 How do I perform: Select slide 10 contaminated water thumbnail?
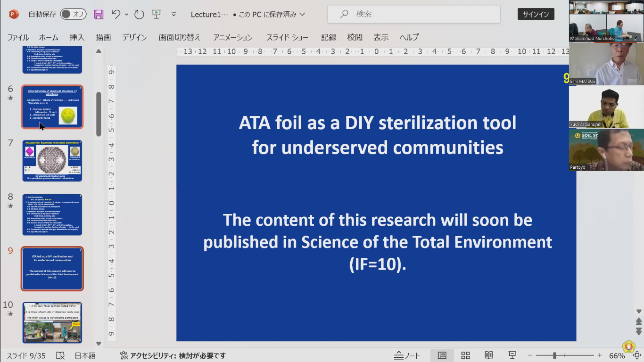[x=52, y=322]
